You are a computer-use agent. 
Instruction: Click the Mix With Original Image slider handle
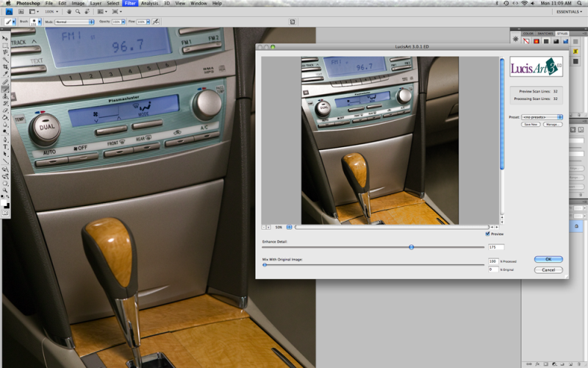[265, 265]
